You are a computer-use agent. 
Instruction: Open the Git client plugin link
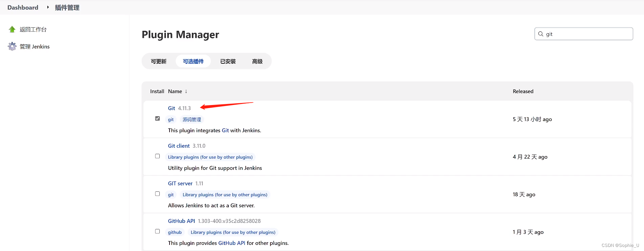coord(179,146)
